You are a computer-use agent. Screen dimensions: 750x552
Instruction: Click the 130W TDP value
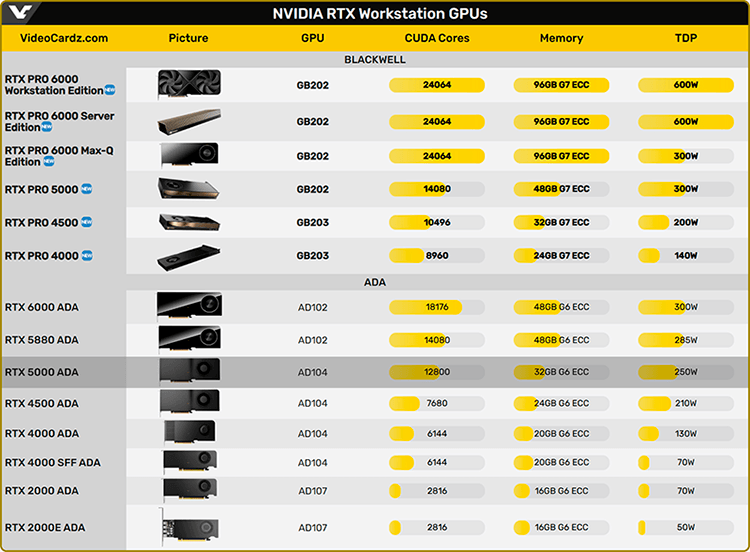tap(686, 434)
